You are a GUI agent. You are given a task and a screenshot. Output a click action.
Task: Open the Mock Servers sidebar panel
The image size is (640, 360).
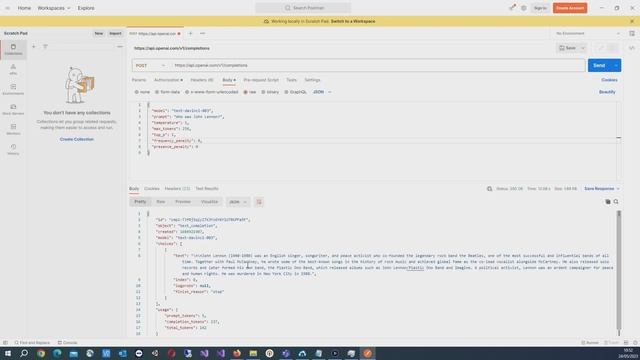(13, 109)
